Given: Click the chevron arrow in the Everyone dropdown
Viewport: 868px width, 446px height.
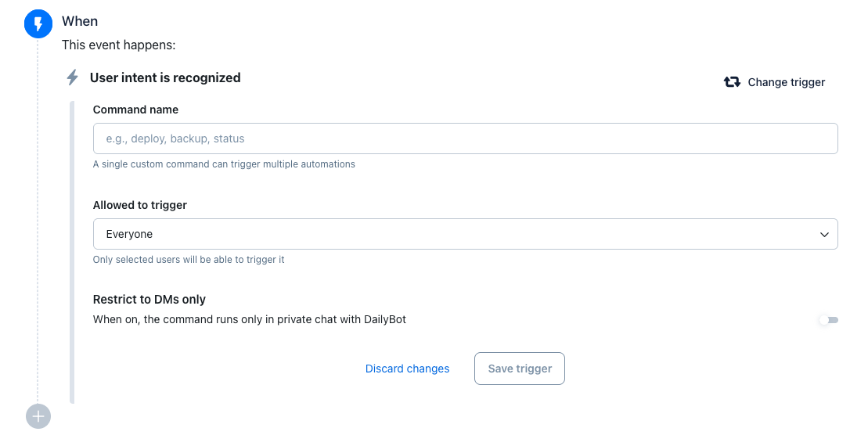Looking at the screenshot, I should coord(824,234).
